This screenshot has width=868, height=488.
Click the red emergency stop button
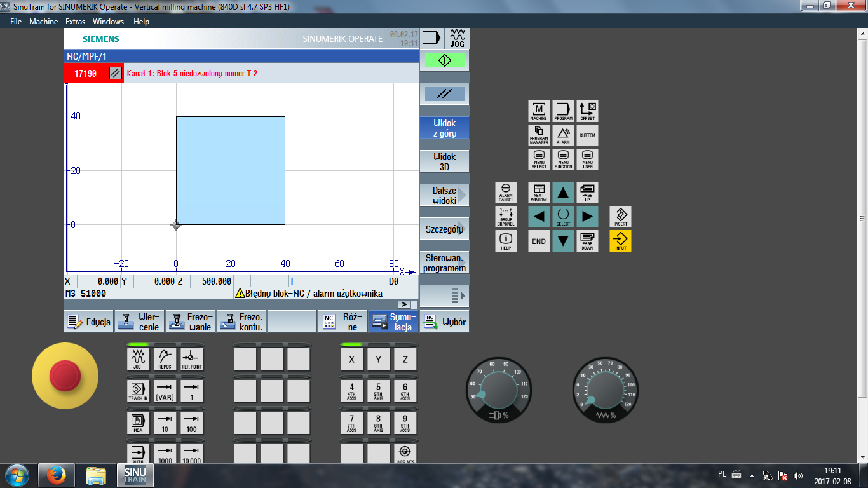(65, 375)
